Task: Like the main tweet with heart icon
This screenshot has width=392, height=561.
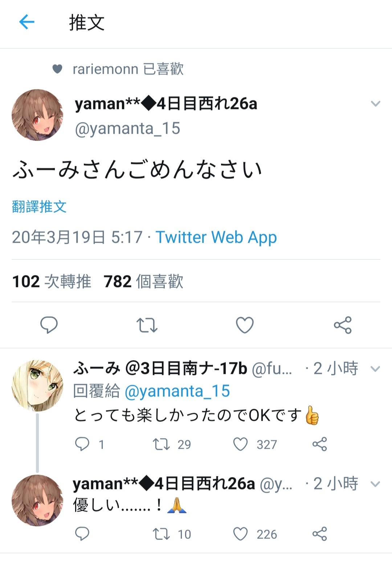Action: tap(245, 325)
